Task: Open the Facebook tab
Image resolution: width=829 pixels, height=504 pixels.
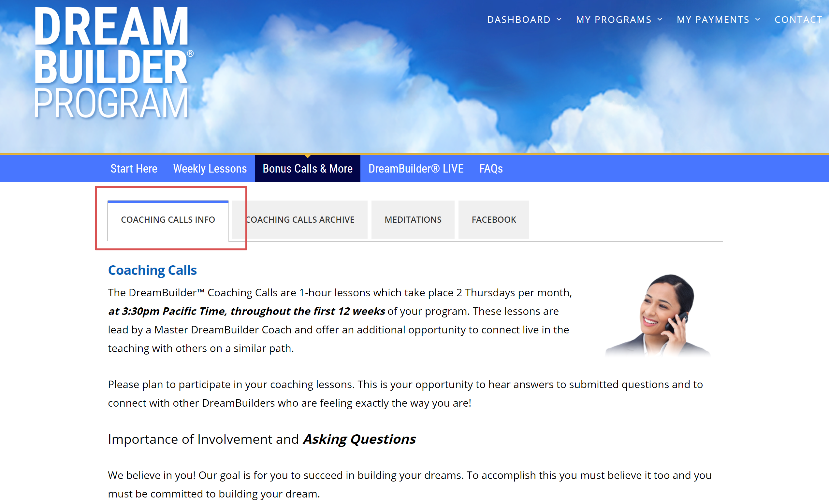Action: [494, 219]
